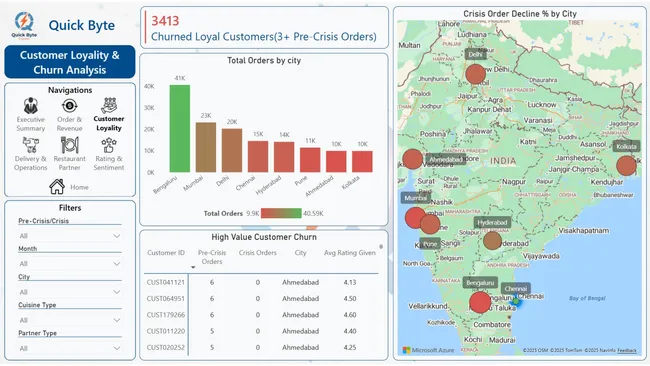Select row CUST041121 in churn table
Image resolution: width=650 pixels, height=366 pixels.
261,282
